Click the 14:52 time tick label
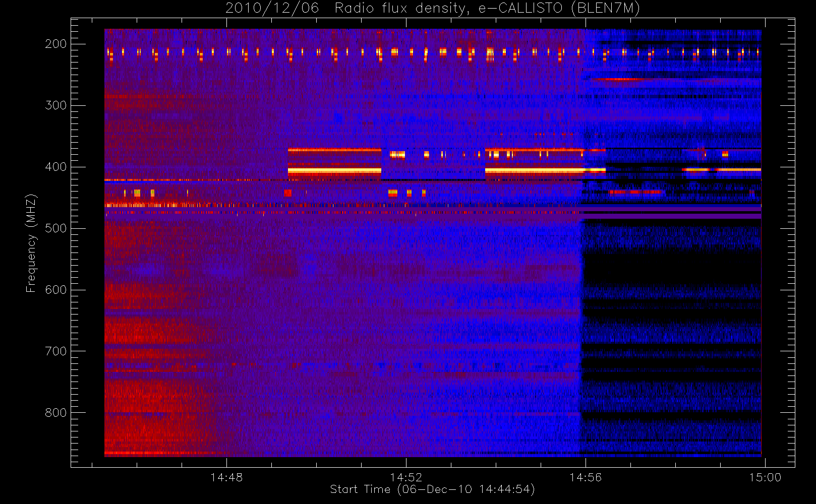This screenshot has height=504, width=816. coord(406,477)
